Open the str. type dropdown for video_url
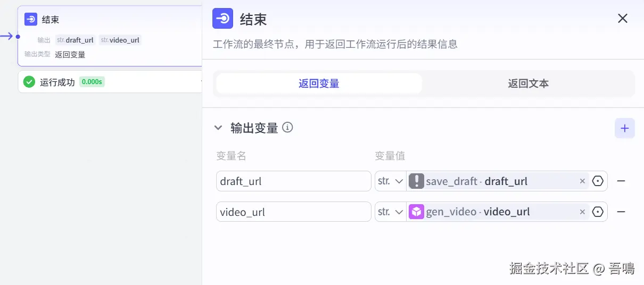Image resolution: width=644 pixels, height=285 pixels. click(x=391, y=212)
